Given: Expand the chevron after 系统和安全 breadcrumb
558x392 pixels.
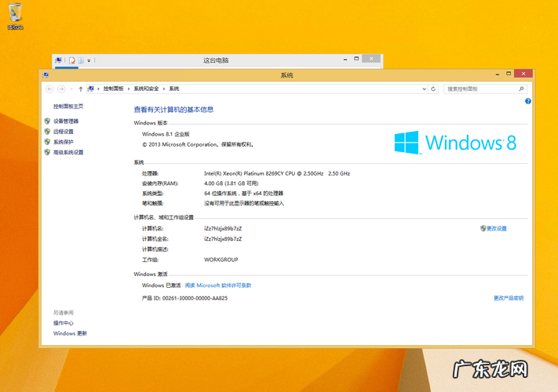Looking at the screenshot, I should (x=164, y=89).
